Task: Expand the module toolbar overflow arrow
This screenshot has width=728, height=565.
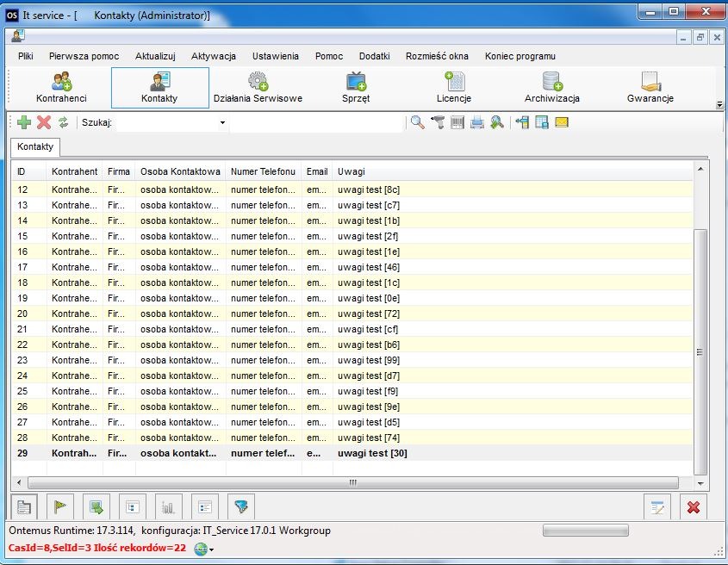Action: click(719, 104)
